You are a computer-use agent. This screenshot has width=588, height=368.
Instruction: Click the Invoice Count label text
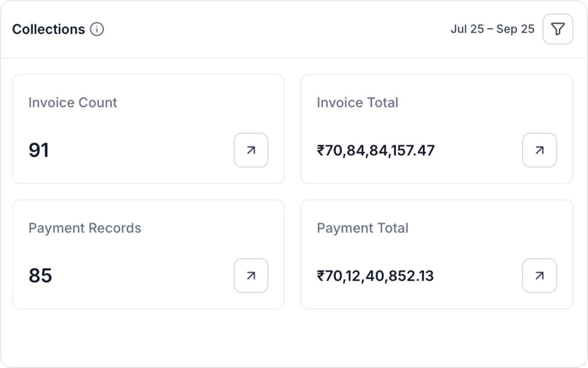[x=73, y=102]
